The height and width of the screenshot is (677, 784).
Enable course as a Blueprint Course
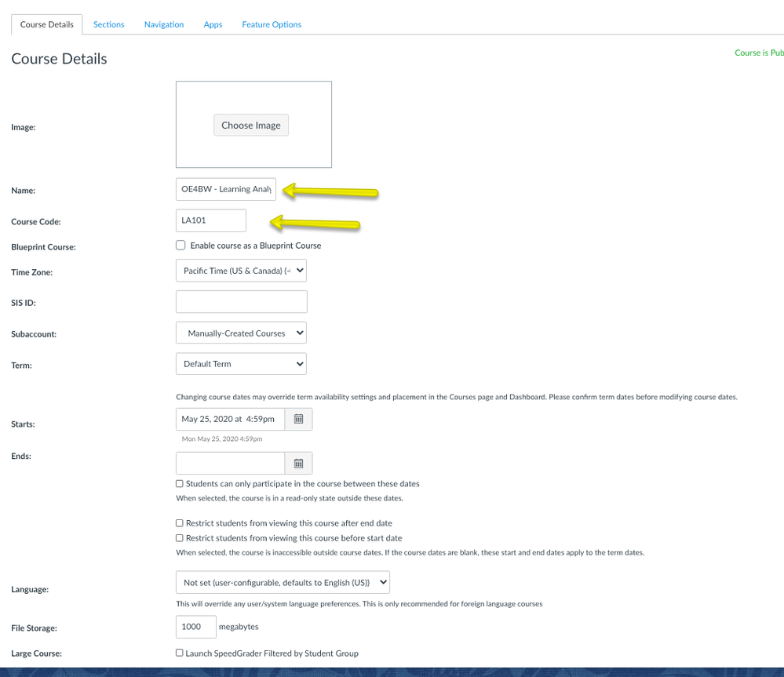pyautogui.click(x=181, y=246)
